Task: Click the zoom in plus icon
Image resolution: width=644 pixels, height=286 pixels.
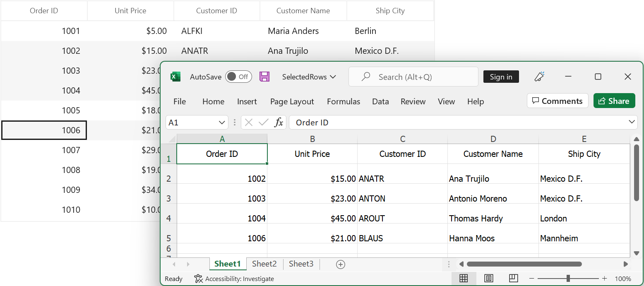Action: 605,279
